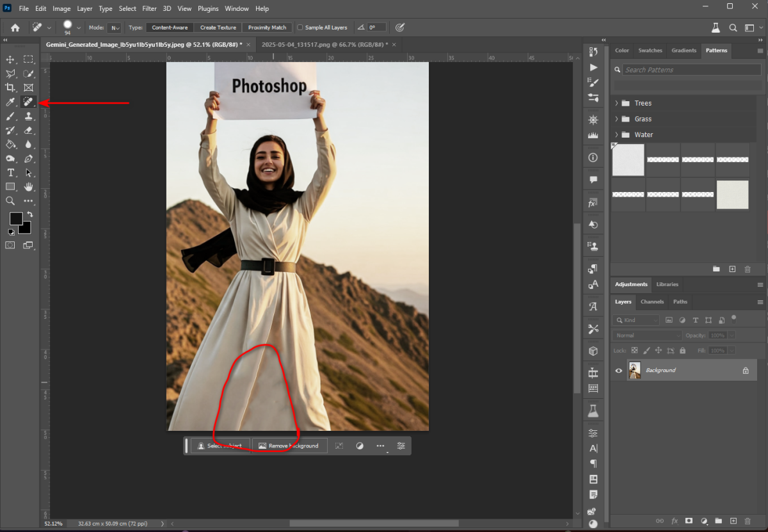The image size is (768, 532).
Task: Select the Brush tool
Action: click(x=10, y=116)
